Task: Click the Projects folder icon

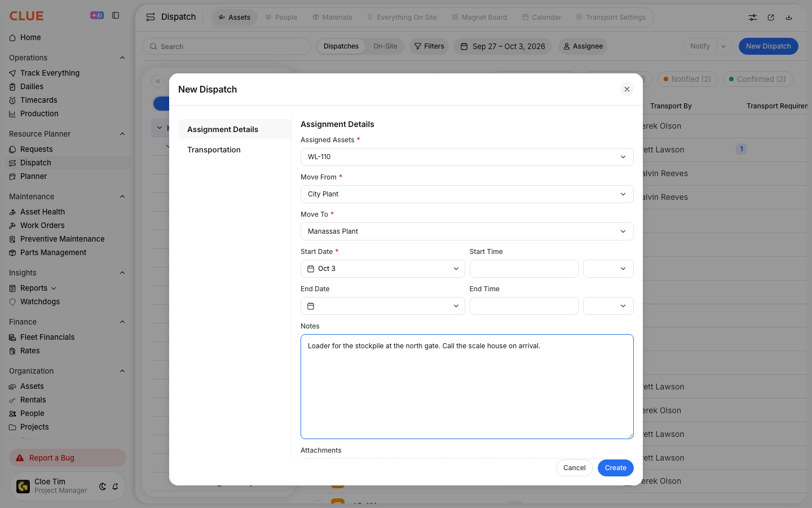Action: coord(12,427)
